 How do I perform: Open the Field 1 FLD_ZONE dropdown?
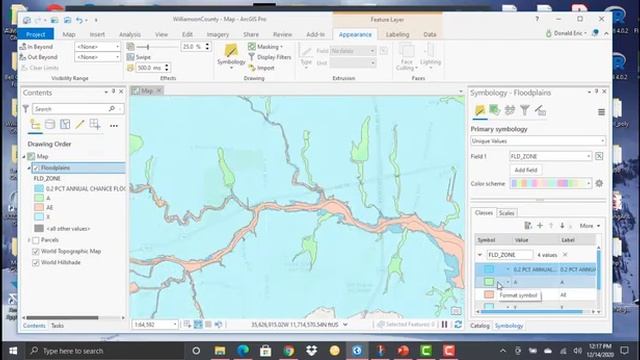[x=550, y=156]
